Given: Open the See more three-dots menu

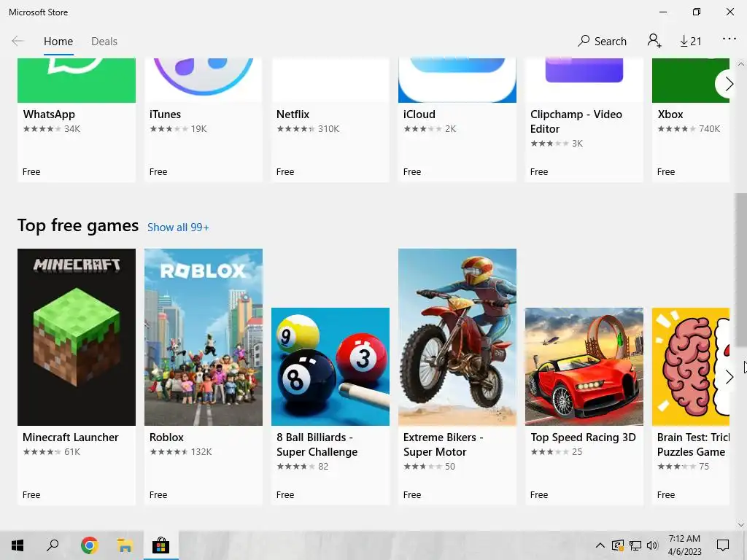Looking at the screenshot, I should pos(729,39).
